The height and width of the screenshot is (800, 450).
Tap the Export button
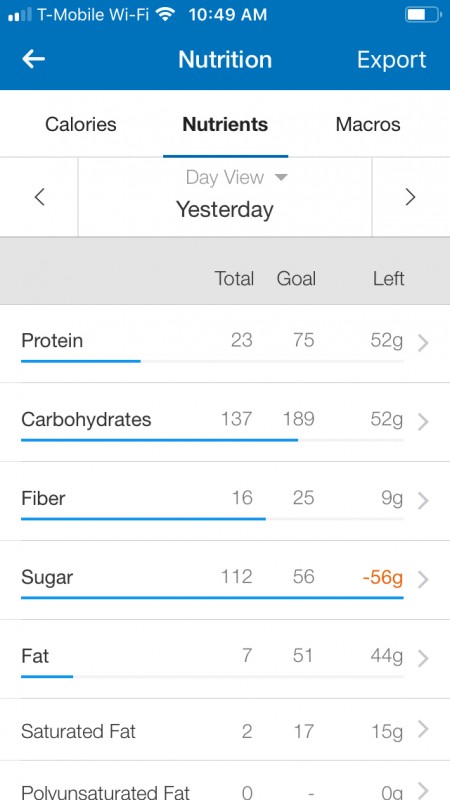coord(391,60)
